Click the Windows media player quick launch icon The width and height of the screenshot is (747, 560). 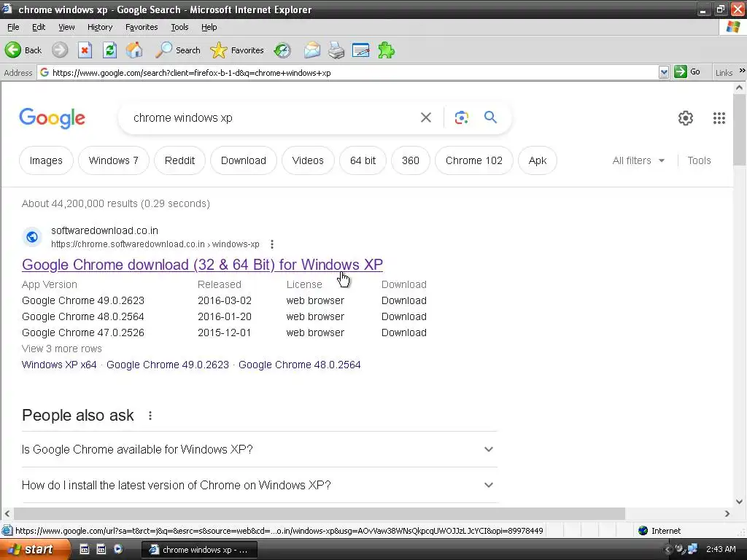click(117, 549)
